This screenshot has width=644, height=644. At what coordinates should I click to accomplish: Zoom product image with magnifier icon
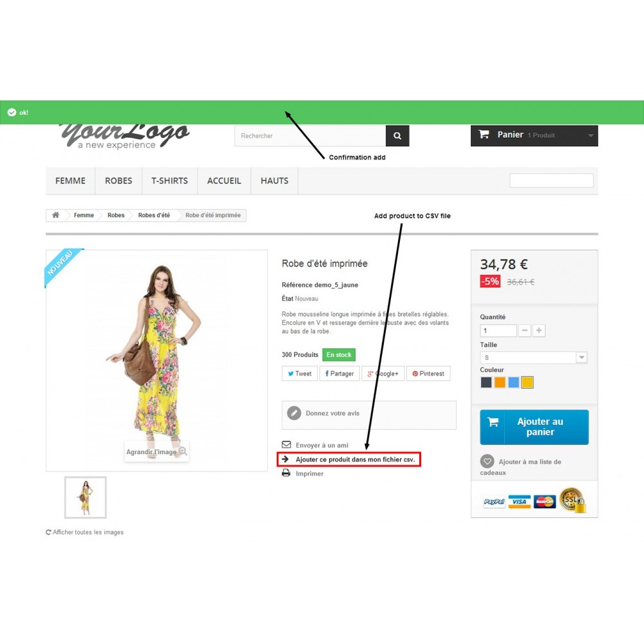point(183,451)
